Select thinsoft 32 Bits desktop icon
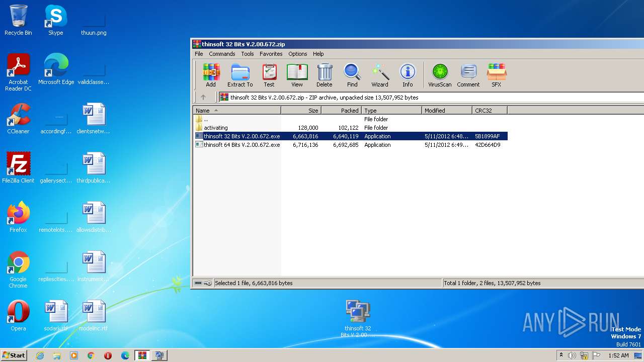This screenshot has height=362, width=644. [358, 319]
